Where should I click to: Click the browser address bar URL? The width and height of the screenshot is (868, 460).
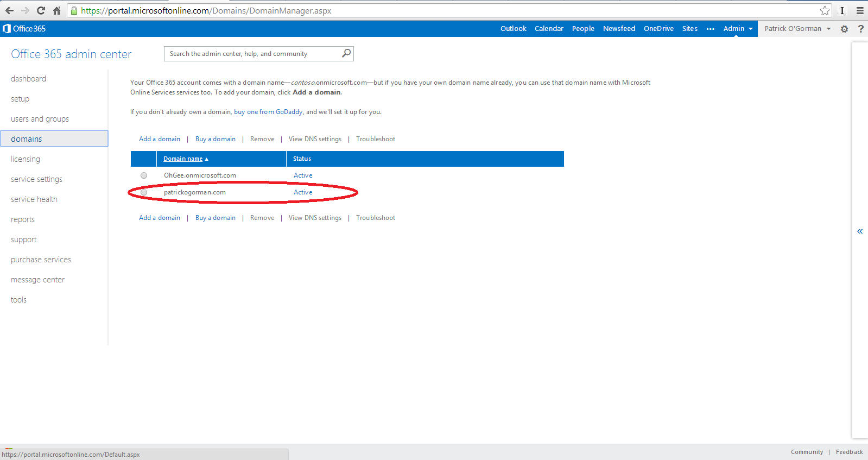pyautogui.click(x=206, y=10)
